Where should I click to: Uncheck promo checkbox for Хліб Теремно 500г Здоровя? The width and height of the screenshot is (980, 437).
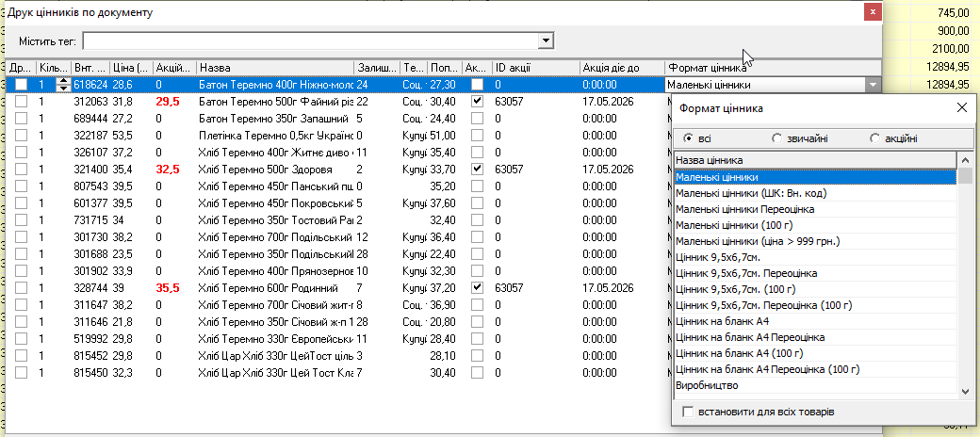pyautogui.click(x=478, y=170)
